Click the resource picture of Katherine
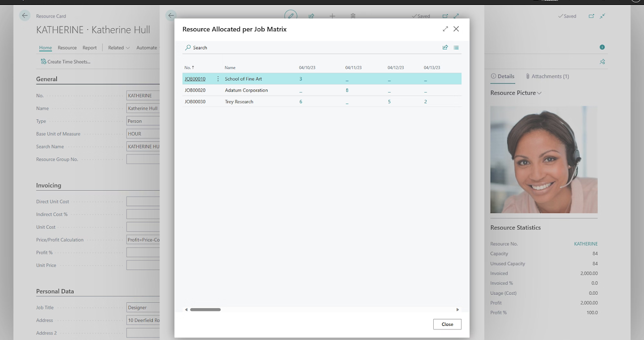Screen dimensions: 644x340 coord(544,159)
